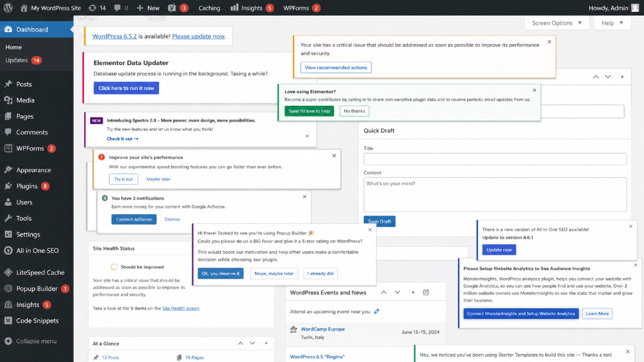
Task: Open the New content menu
Action: coord(148,8)
